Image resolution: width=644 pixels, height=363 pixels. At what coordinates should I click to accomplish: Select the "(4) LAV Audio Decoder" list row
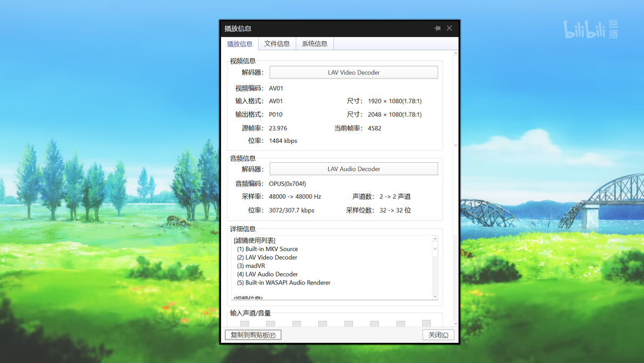click(x=267, y=274)
